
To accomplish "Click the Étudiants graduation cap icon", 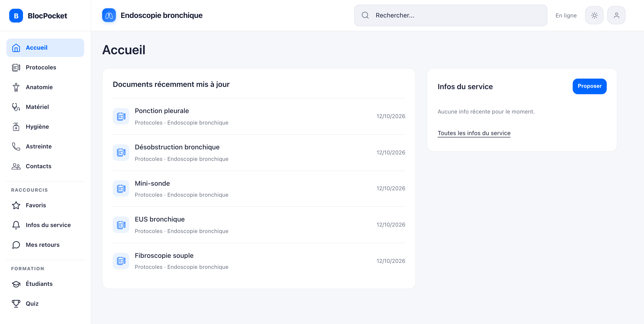I will pos(16,284).
